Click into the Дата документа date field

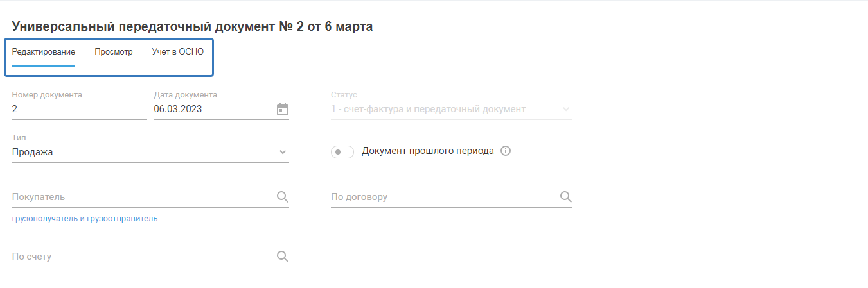point(212,109)
